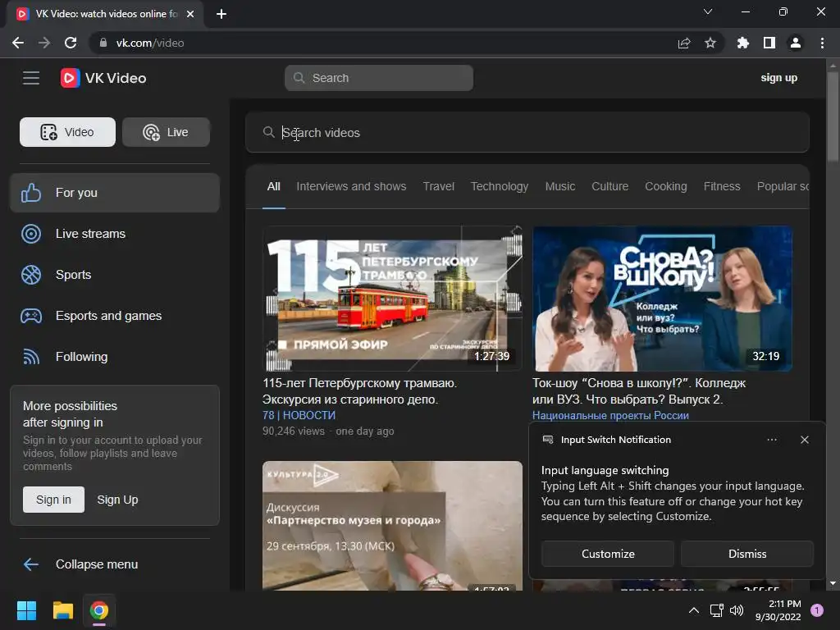Switch to the Fitness tab
Viewport: 840px width, 630px height.
[x=722, y=186]
